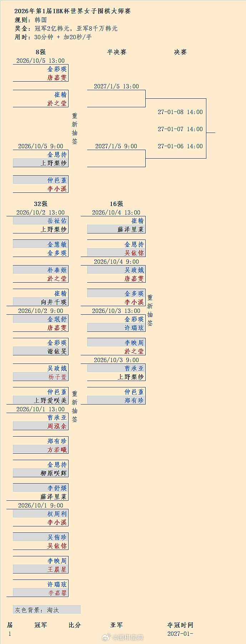
Task: Select eliminated player 杨子萱
Action: pyautogui.click(x=57, y=377)
